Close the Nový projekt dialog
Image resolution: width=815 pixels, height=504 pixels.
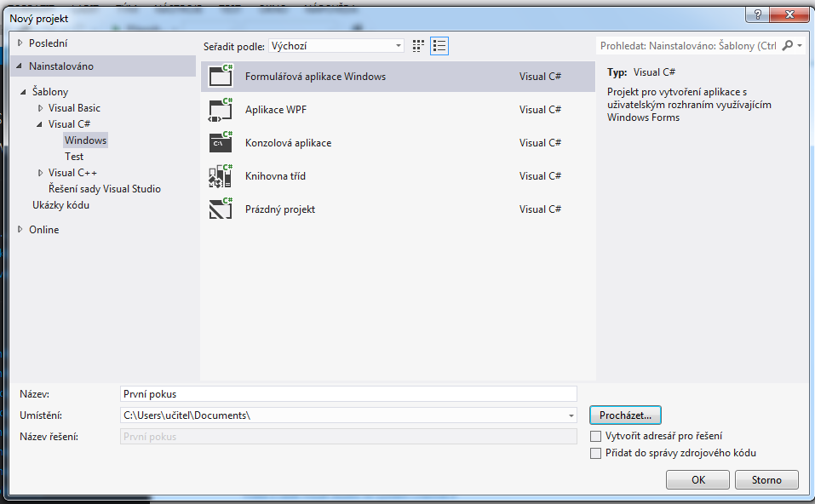click(x=789, y=14)
